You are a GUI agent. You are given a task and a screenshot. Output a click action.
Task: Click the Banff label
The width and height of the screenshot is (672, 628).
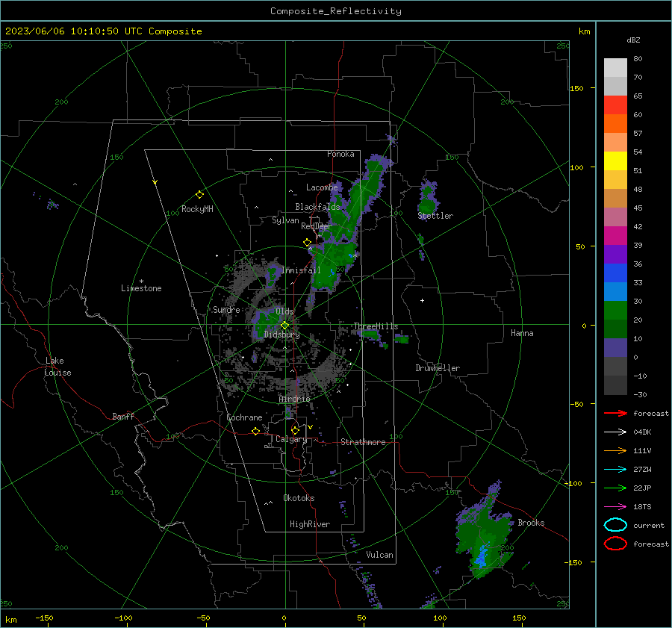pyautogui.click(x=123, y=417)
